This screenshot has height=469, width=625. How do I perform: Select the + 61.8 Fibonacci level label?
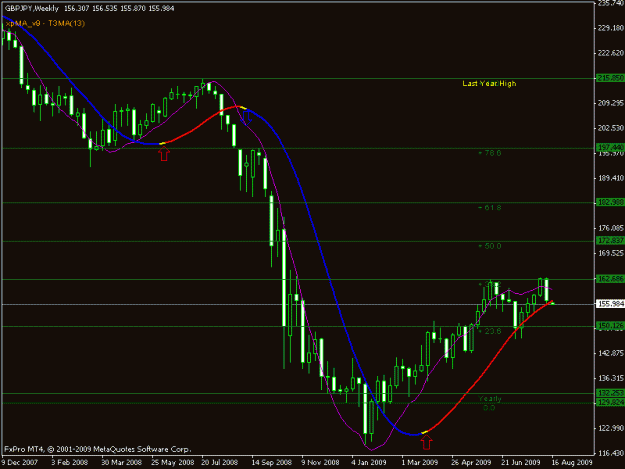click(489, 208)
